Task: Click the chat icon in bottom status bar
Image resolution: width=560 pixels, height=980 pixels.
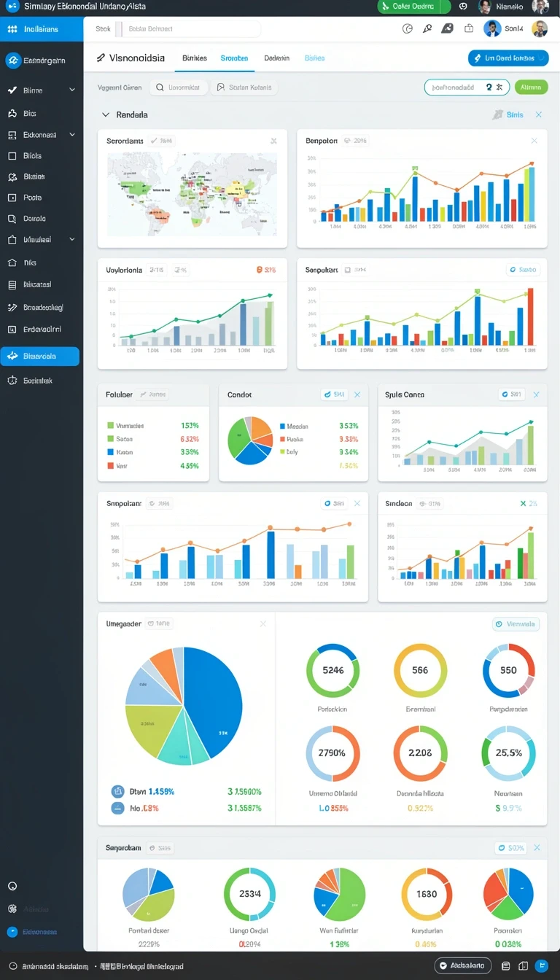Action: [x=444, y=965]
